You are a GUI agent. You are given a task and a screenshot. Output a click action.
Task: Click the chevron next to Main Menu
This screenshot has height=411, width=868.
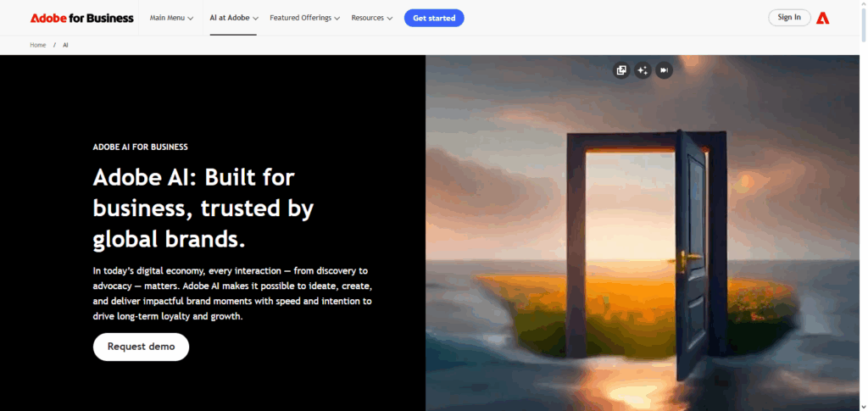191,19
